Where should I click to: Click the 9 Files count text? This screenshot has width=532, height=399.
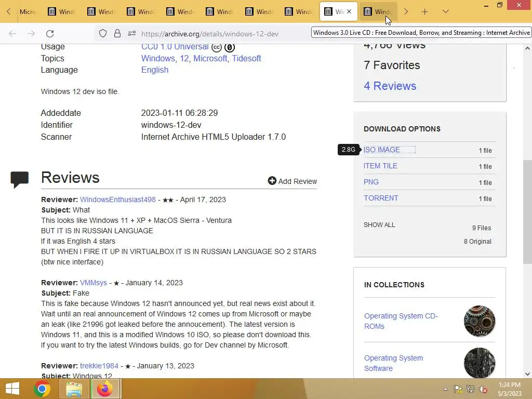[482, 228]
